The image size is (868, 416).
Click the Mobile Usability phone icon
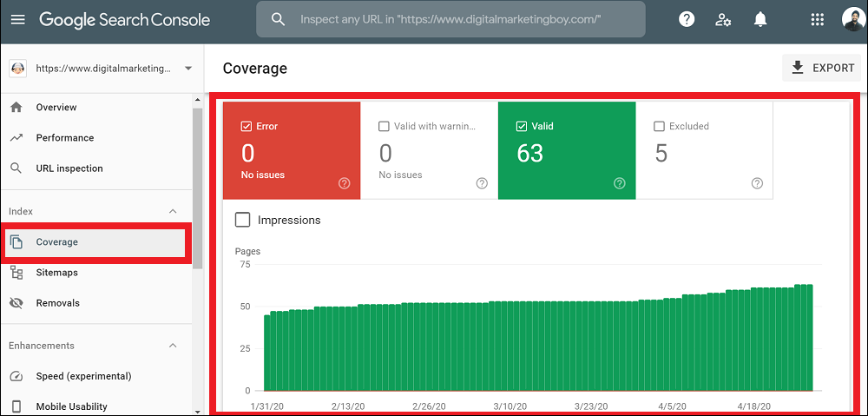16,406
